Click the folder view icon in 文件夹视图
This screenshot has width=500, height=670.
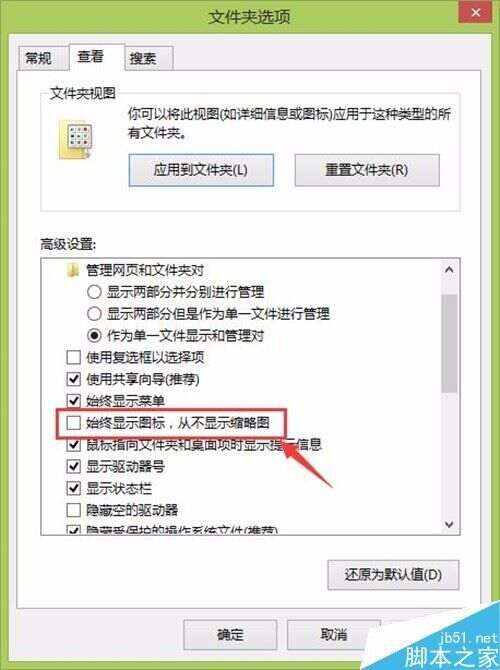76,139
